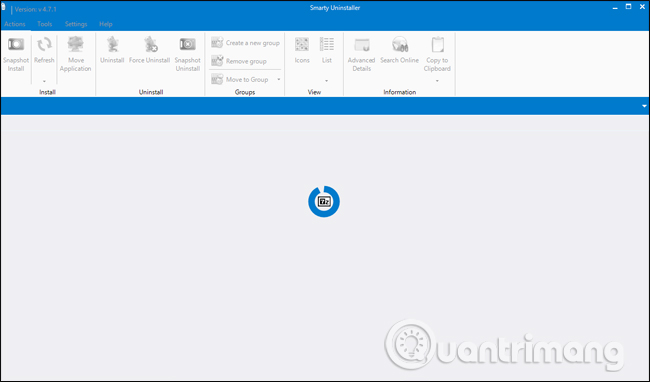Screen dimensions: 650x382
Task: Open the List view dropdown arrow
Action: coord(327,81)
